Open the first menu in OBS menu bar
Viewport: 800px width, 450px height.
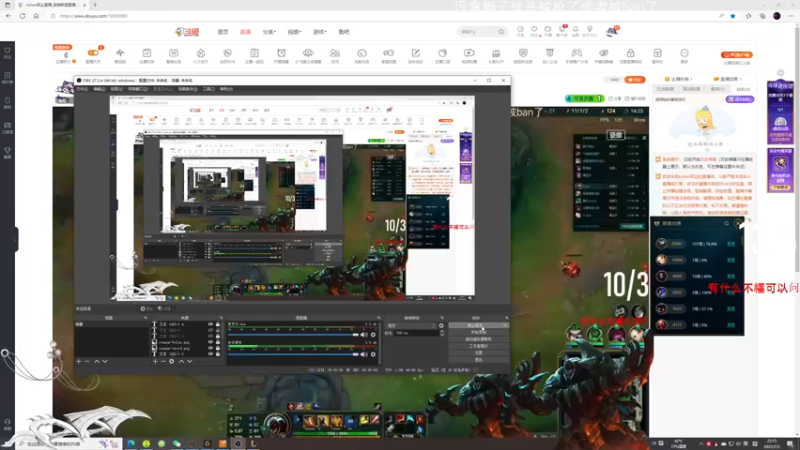pos(82,89)
